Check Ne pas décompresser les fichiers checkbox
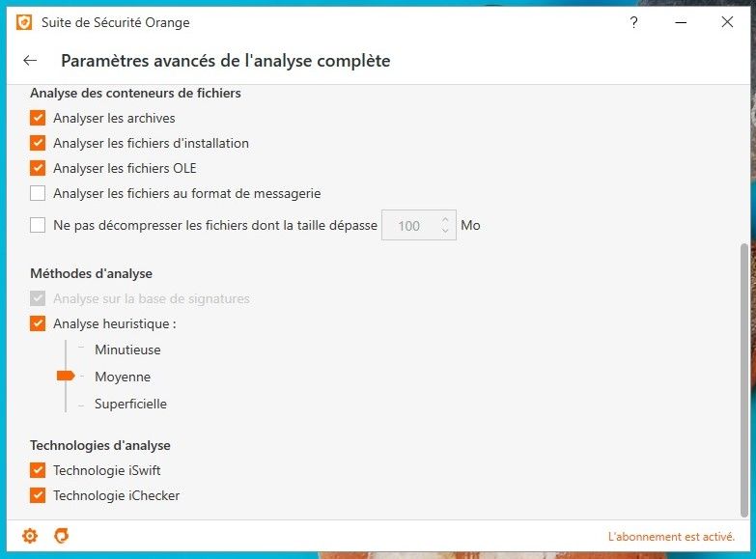 [x=38, y=225]
